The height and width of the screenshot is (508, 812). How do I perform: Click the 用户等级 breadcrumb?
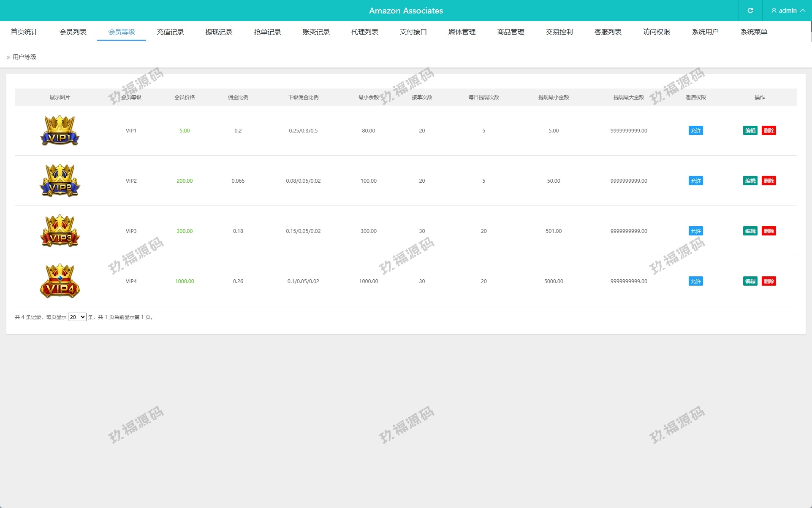point(24,57)
